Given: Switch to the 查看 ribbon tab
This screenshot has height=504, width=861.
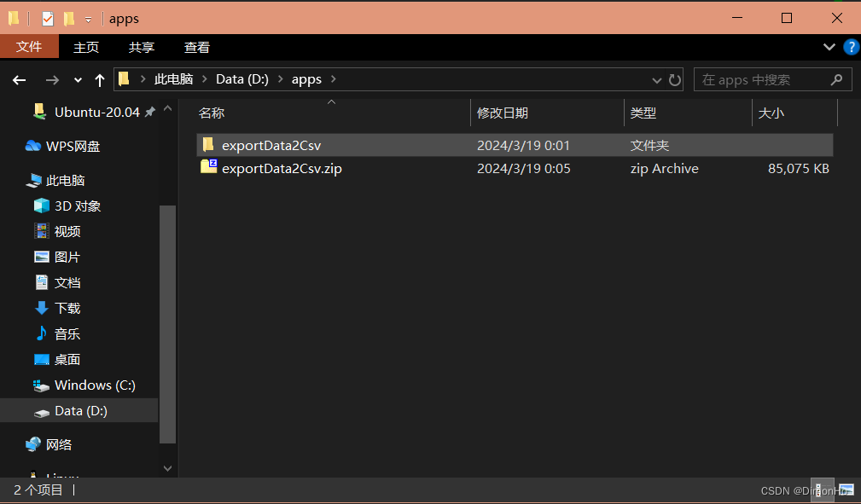Looking at the screenshot, I should (196, 47).
